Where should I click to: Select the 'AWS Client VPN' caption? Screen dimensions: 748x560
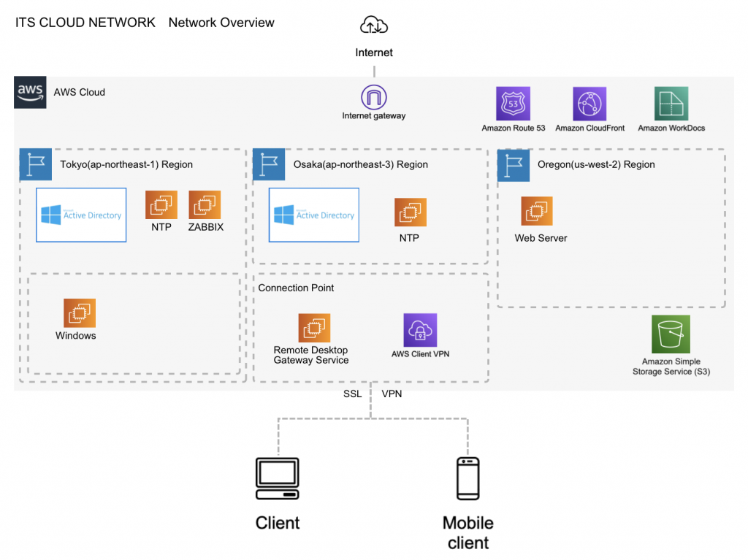tap(420, 354)
